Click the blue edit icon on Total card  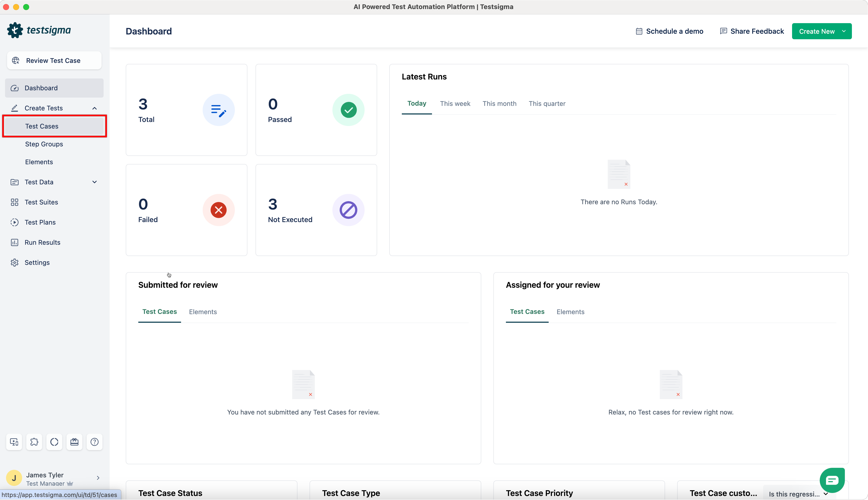(x=218, y=110)
